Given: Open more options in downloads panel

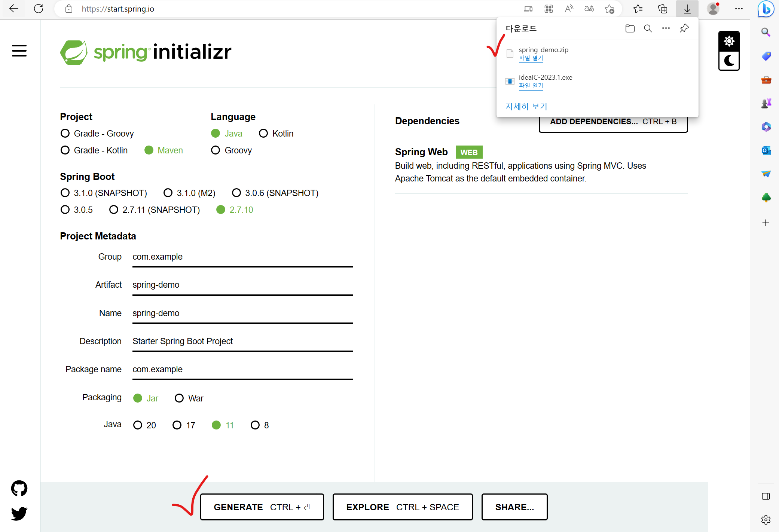Looking at the screenshot, I should [666, 28].
